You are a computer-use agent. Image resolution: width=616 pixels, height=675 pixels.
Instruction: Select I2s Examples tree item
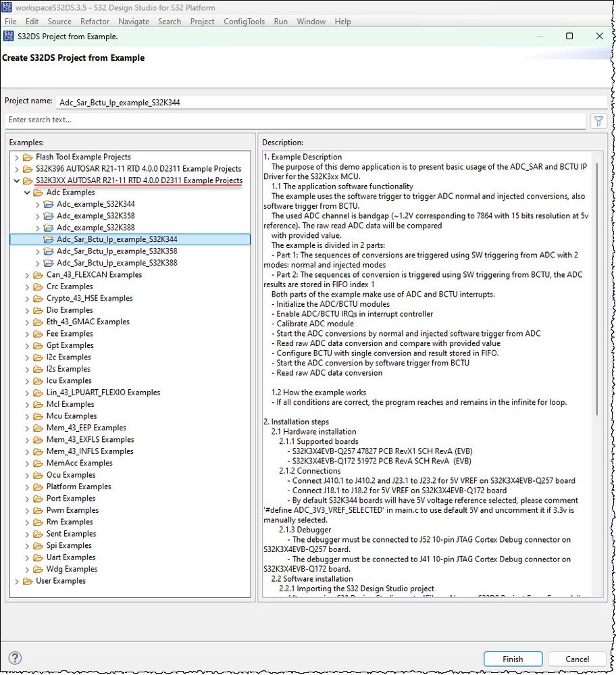(x=68, y=370)
